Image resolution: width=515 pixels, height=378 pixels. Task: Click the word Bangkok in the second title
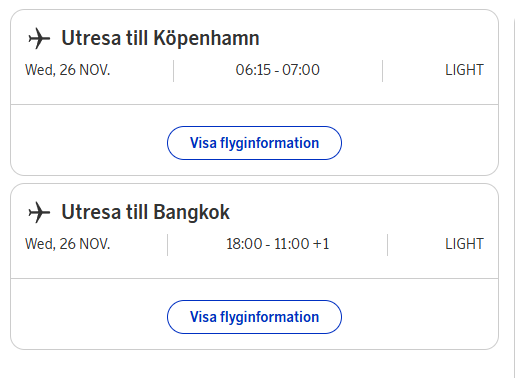(x=192, y=212)
